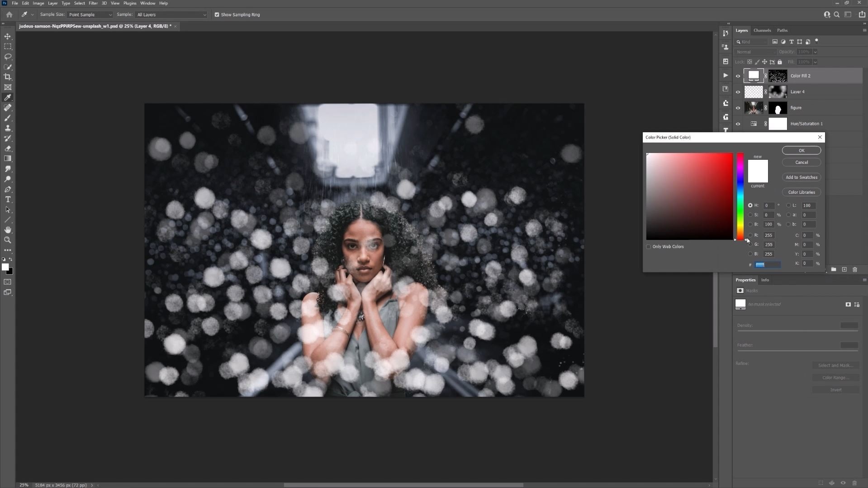The height and width of the screenshot is (488, 868).
Task: Delete layer using trash icon in Layers panel
Action: (x=855, y=269)
